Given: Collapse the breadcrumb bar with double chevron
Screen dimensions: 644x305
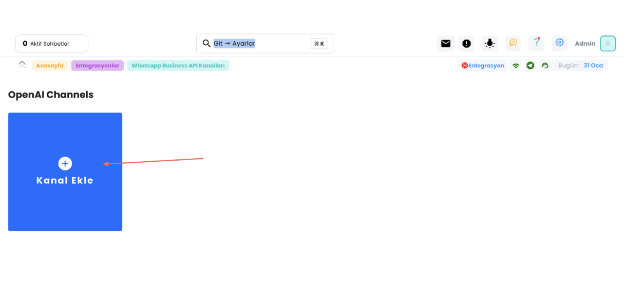Looking at the screenshot, I should coord(22,64).
